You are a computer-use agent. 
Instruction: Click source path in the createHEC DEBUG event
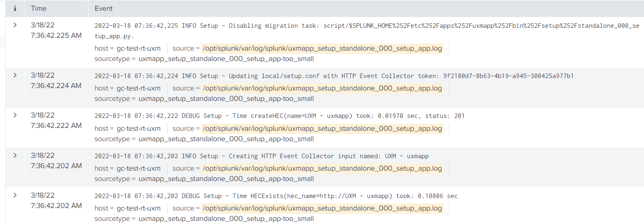pos(322,129)
